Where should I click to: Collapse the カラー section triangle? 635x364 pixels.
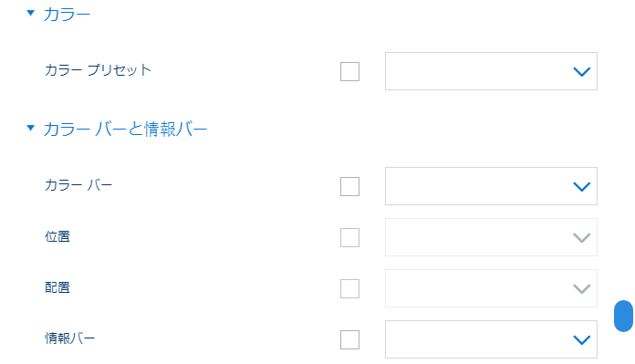coord(30,14)
